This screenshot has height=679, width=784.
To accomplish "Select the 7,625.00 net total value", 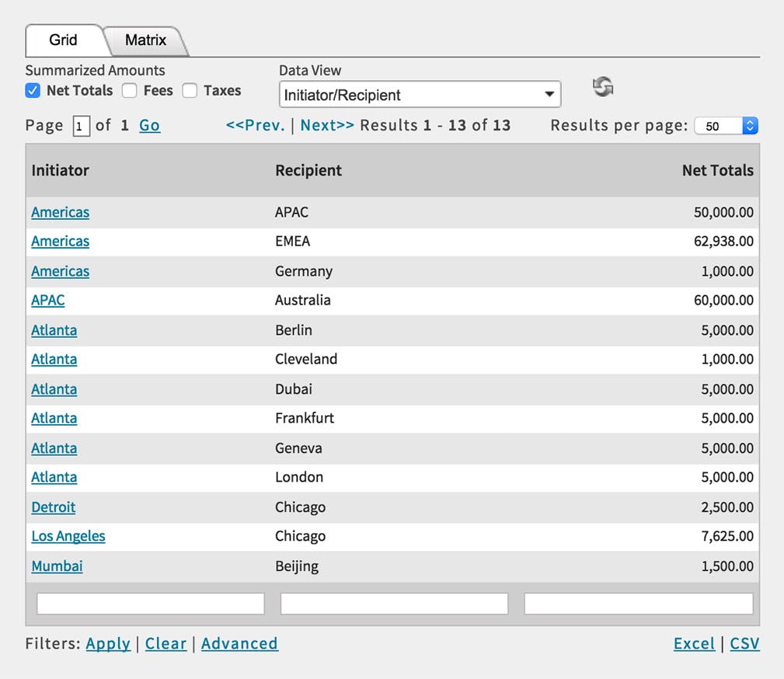I will point(727,537).
